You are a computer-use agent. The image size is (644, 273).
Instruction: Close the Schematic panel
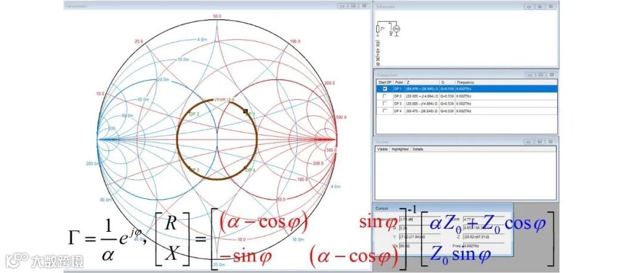coord(551,7)
